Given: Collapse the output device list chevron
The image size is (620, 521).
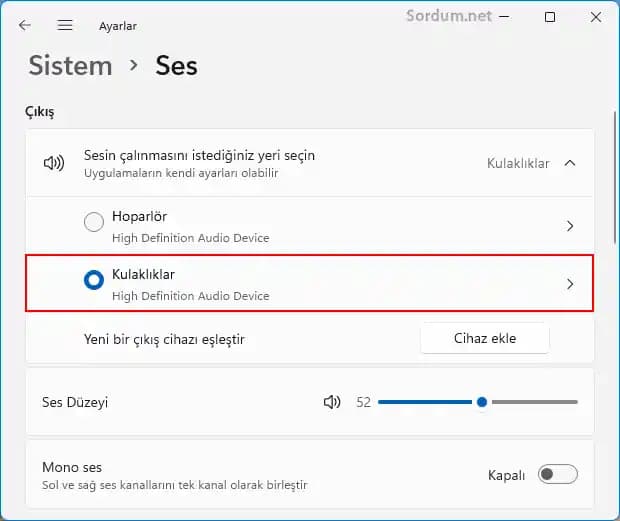Looking at the screenshot, I should click(x=570, y=163).
